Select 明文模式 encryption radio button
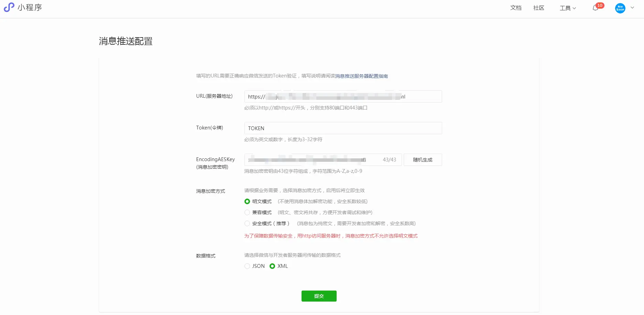 point(247,201)
